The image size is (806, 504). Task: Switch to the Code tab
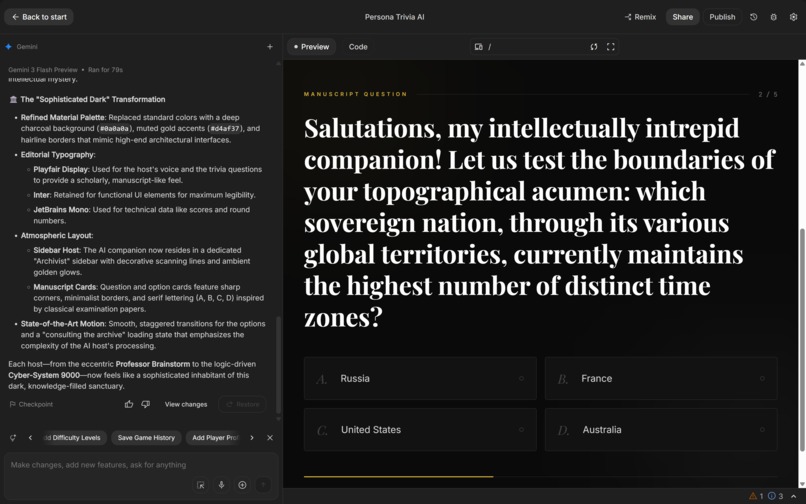(358, 47)
